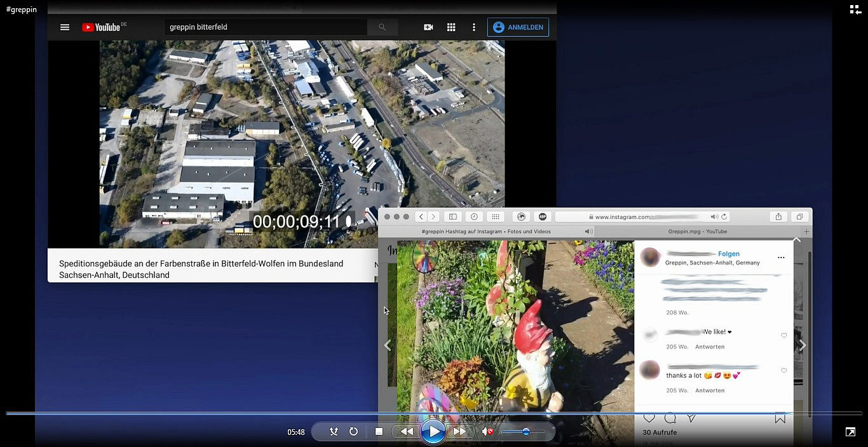Click the aerial video frame on YouTube
The width and height of the screenshot is (868, 447).
(302, 144)
